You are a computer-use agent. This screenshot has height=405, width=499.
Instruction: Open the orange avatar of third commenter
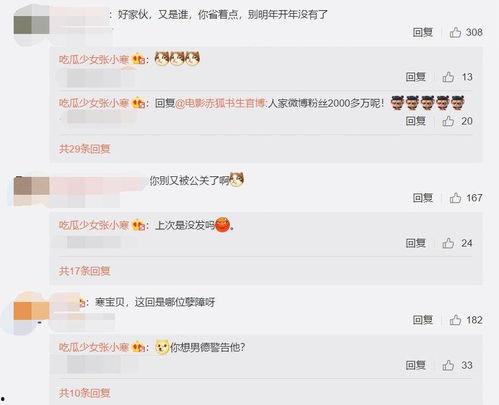[31, 311]
